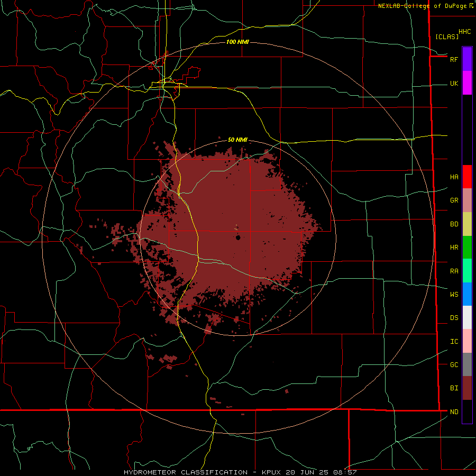The width and height of the screenshot is (476, 476).
Task: Click the yellow BD big drops swatch
Action: [467, 224]
